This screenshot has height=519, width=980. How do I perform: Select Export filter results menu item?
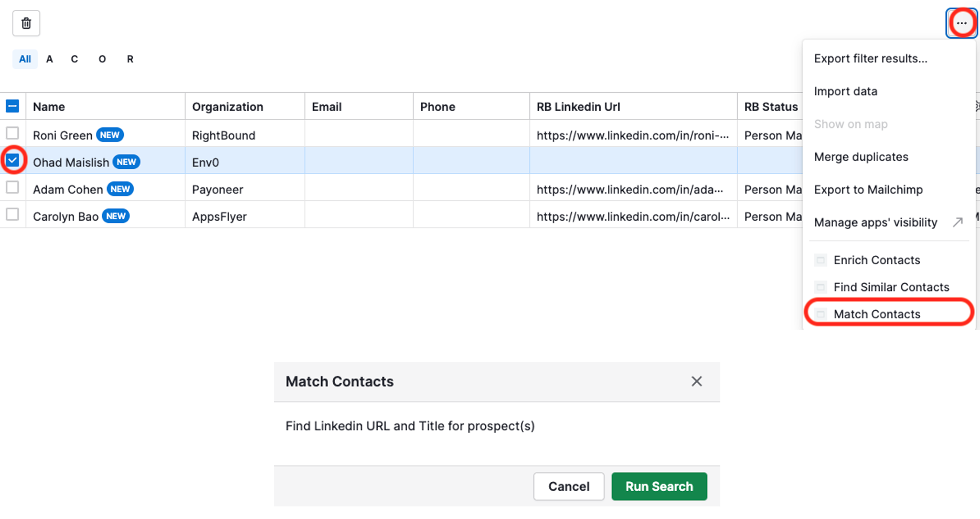[x=870, y=59]
